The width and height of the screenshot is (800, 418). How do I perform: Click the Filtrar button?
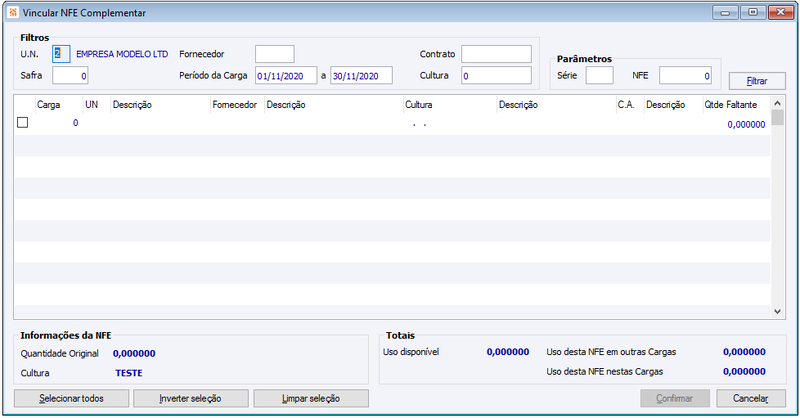click(757, 81)
